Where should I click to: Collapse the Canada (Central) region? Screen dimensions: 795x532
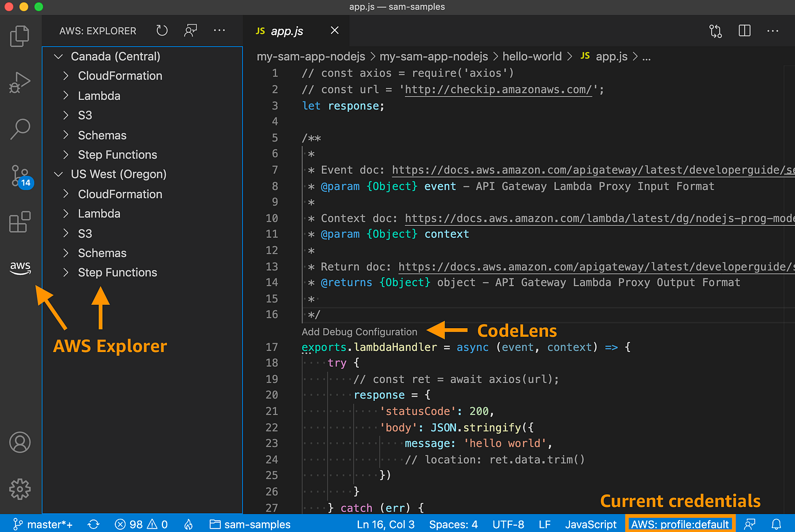coord(58,56)
